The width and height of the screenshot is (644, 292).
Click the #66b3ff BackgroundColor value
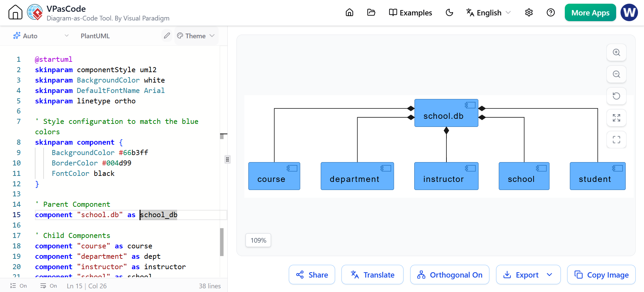[x=133, y=153]
